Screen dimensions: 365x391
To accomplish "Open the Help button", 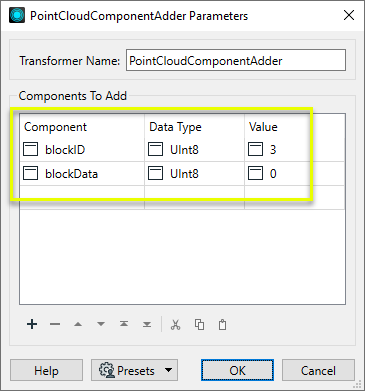I will click(x=46, y=370).
